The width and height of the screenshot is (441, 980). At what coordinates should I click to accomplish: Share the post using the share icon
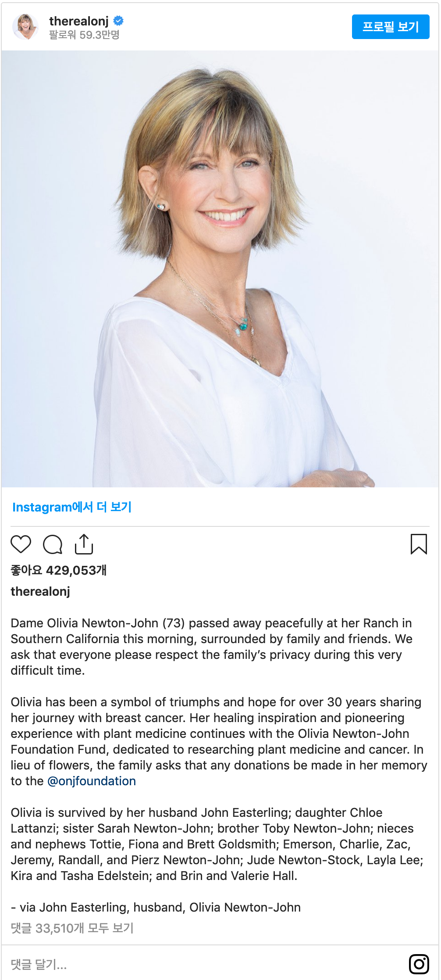pos(84,544)
